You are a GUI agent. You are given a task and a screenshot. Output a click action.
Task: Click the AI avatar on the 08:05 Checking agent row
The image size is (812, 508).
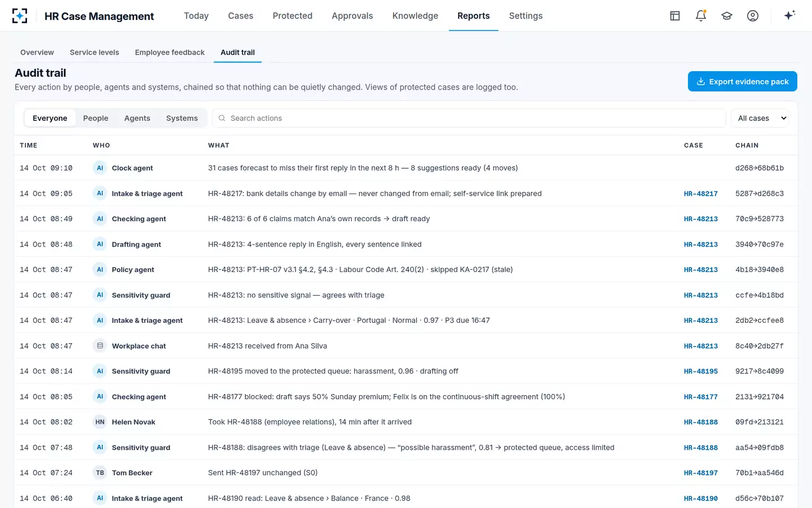[x=100, y=396]
